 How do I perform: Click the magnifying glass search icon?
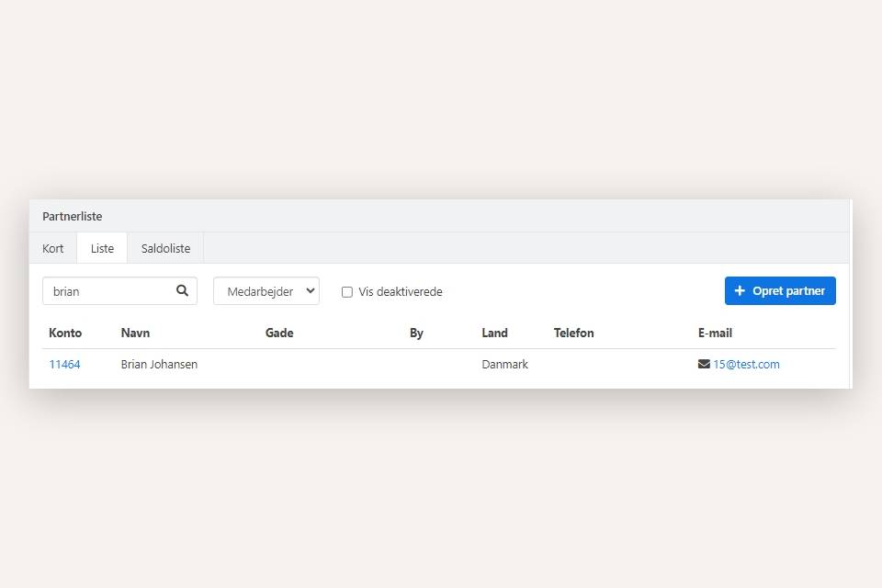182,290
